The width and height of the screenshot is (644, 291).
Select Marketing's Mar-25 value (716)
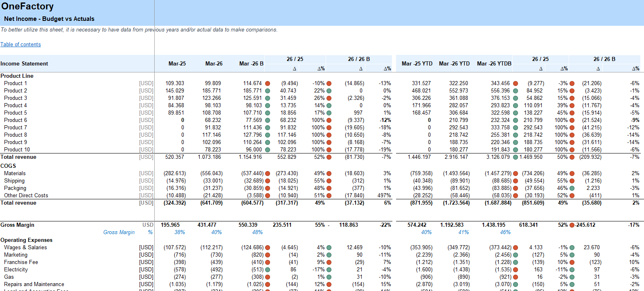(x=180, y=255)
